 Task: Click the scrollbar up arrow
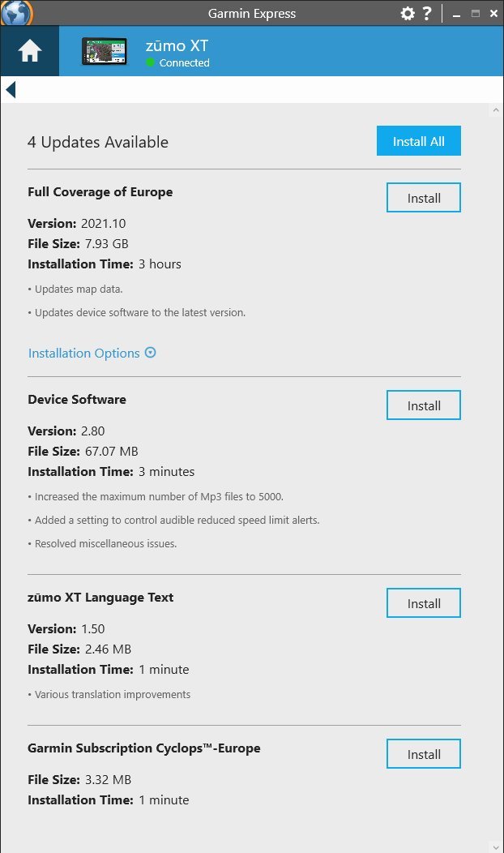tap(495, 110)
